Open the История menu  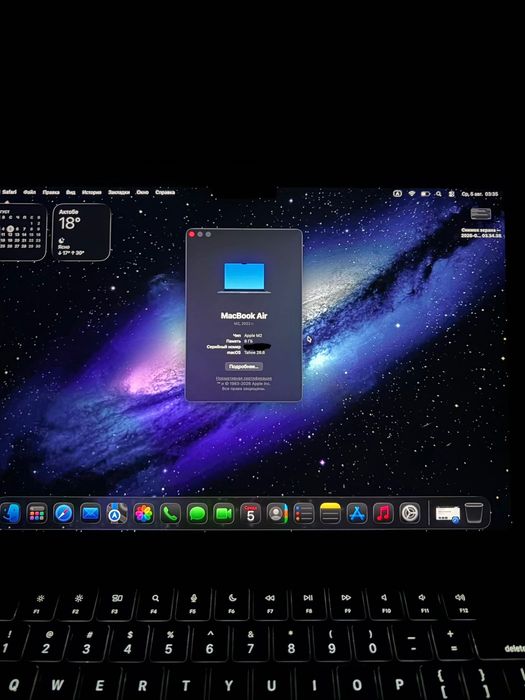point(92,192)
